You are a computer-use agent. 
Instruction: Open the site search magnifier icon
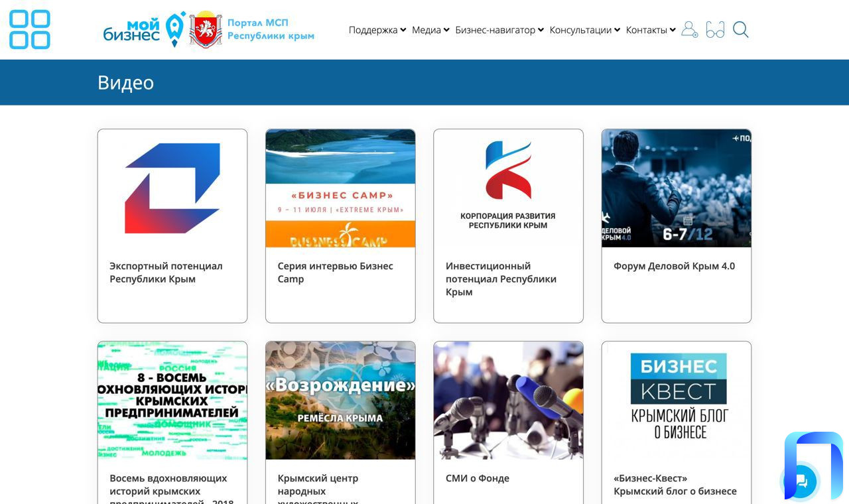(741, 30)
